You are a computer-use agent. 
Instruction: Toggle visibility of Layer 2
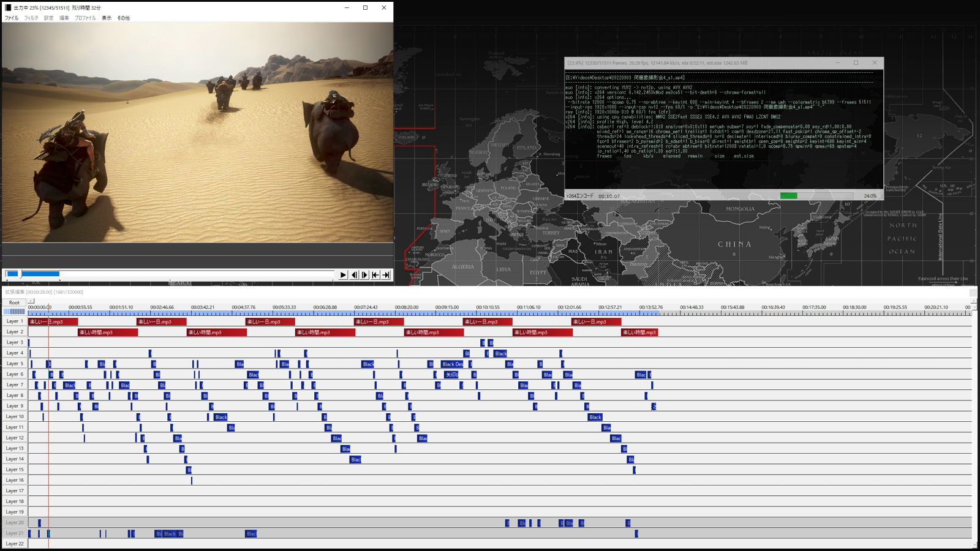click(x=14, y=332)
